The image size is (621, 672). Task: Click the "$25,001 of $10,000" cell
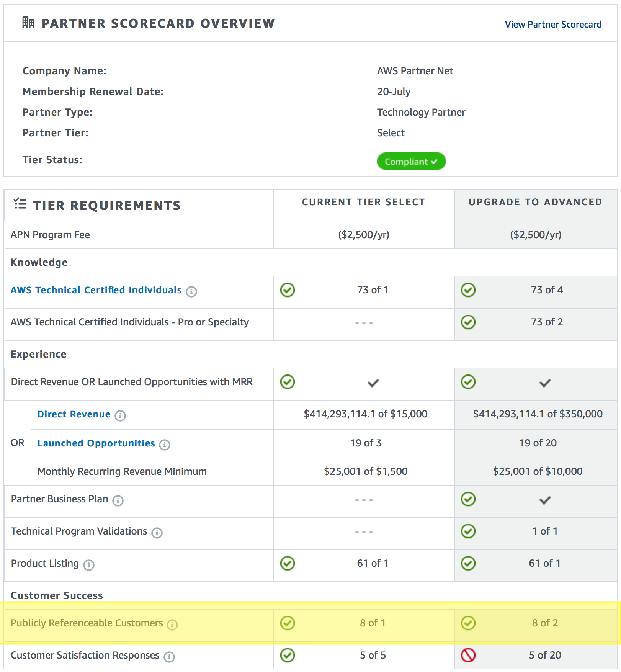538,471
